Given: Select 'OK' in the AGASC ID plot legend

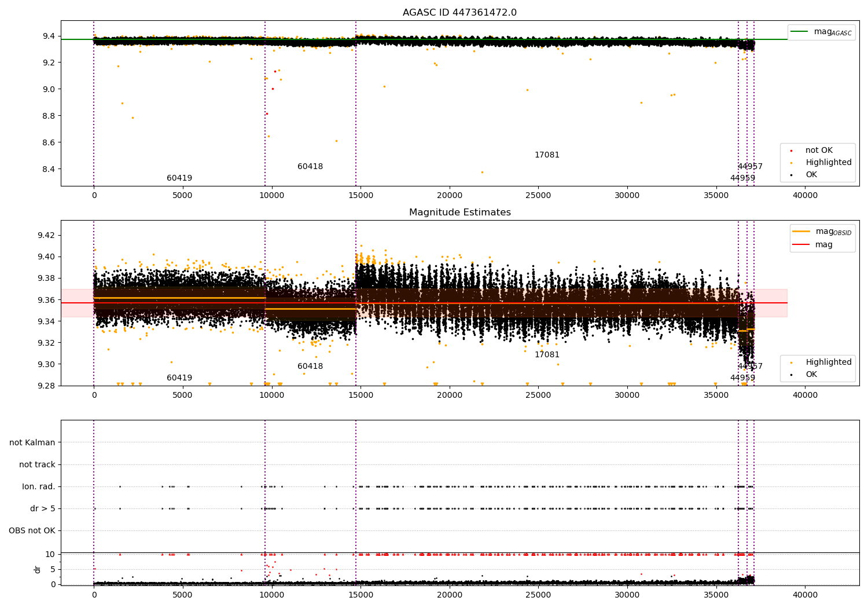Looking at the screenshot, I should tap(811, 175).
